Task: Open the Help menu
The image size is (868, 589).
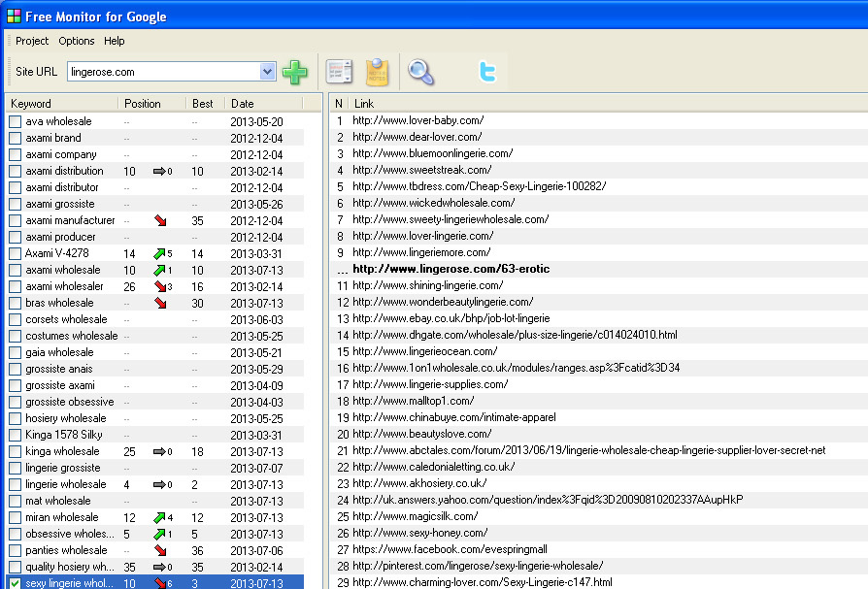Action: point(114,41)
